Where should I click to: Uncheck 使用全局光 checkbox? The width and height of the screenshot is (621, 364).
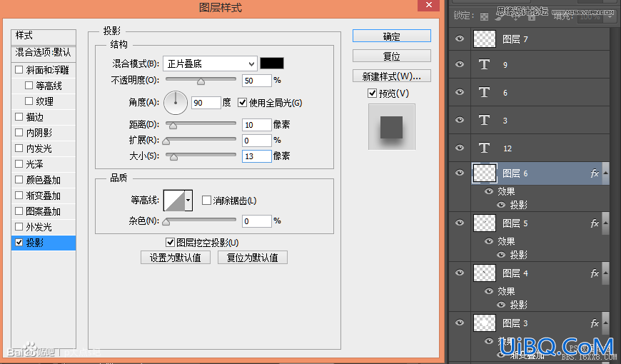pos(243,103)
